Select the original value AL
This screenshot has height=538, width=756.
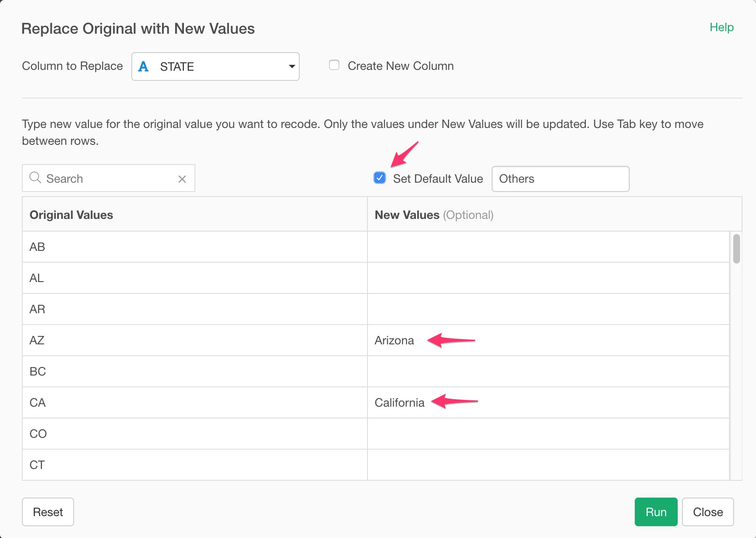point(195,278)
